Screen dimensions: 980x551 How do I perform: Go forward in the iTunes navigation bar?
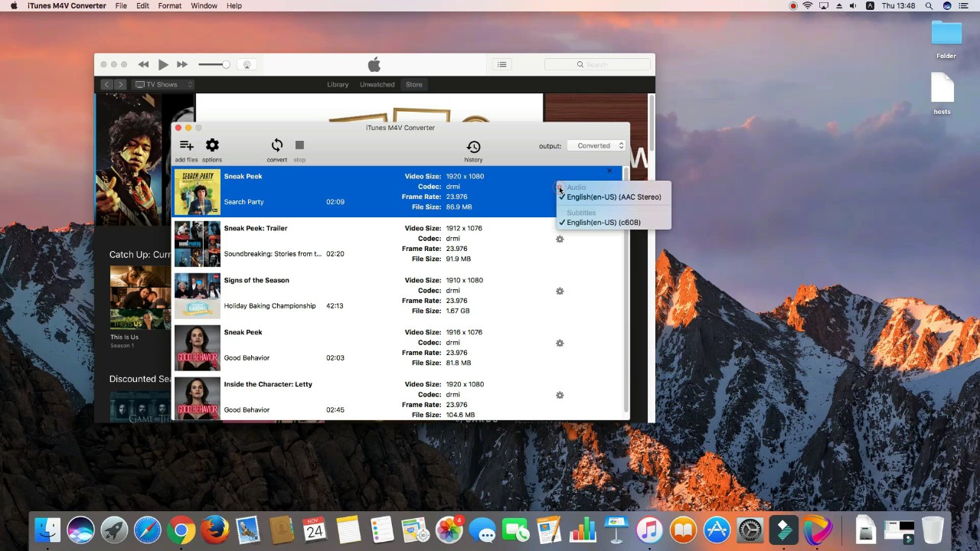pyautogui.click(x=120, y=84)
